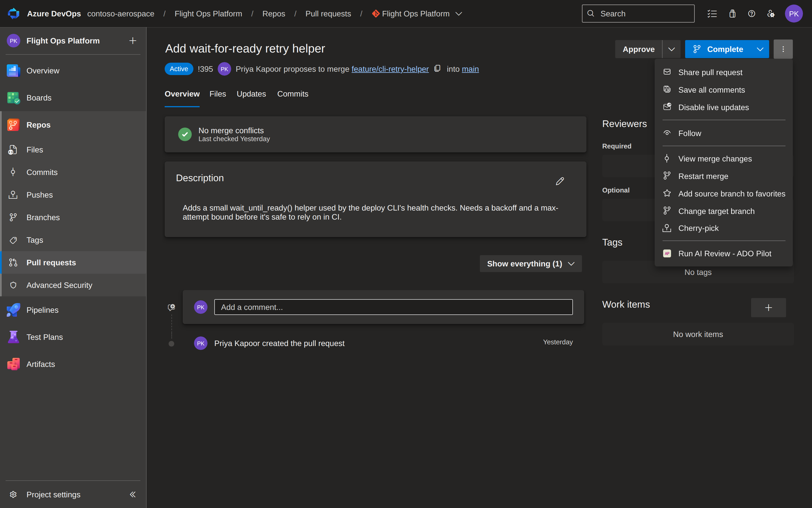Open Commits under Repos in sidebar

click(73, 172)
